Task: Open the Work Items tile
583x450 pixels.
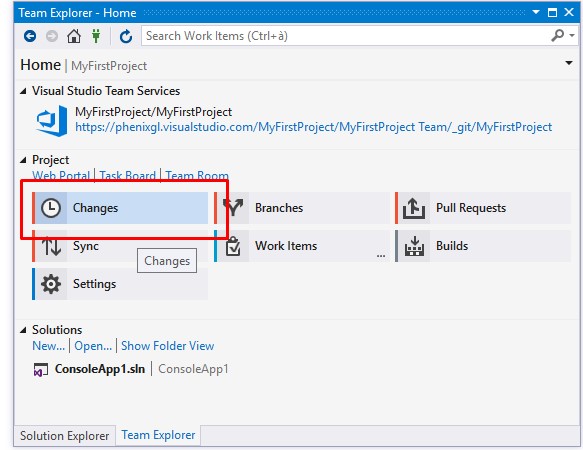Action: pyautogui.click(x=302, y=246)
